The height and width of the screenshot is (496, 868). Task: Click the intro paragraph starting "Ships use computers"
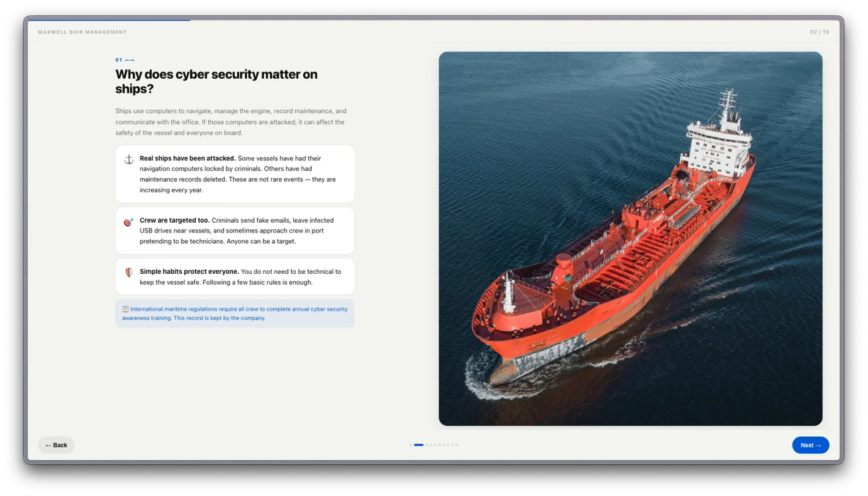231,122
